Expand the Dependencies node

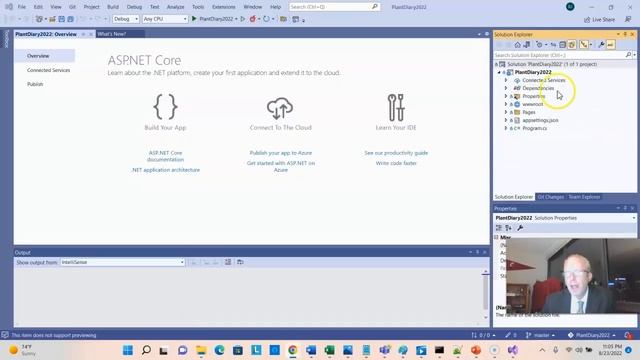[x=506, y=88]
